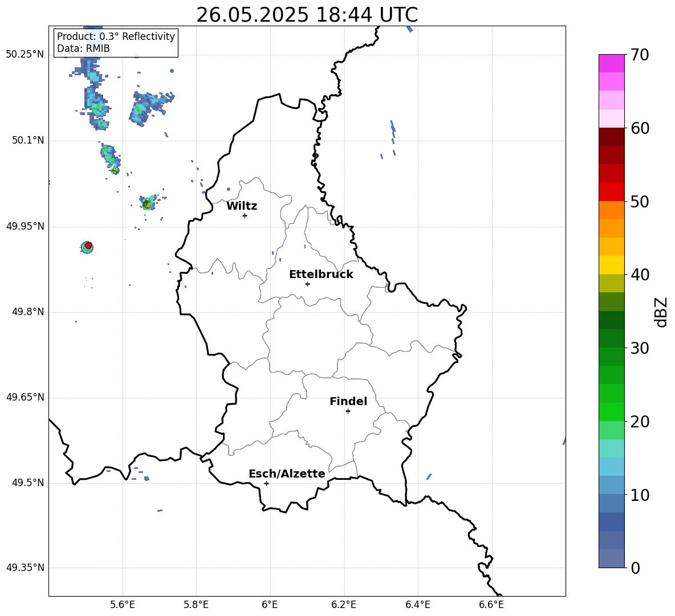Viewport: 675px width, 616px height.
Task: Click the 5.6°E longitude tick label
Action: [123, 605]
